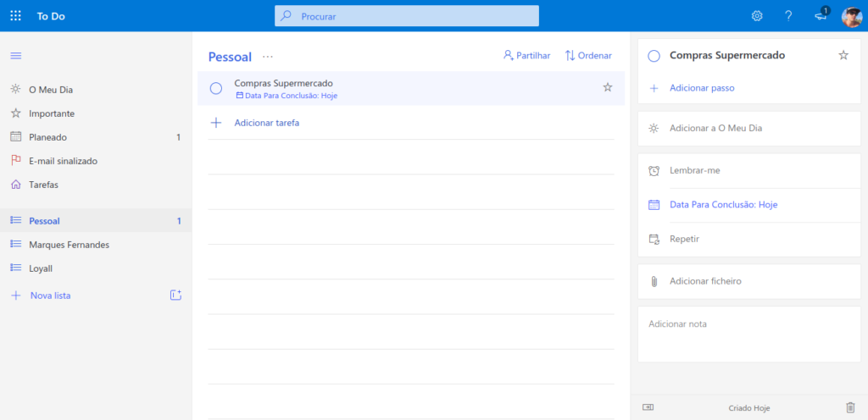Open the Ordenar sort menu

588,55
